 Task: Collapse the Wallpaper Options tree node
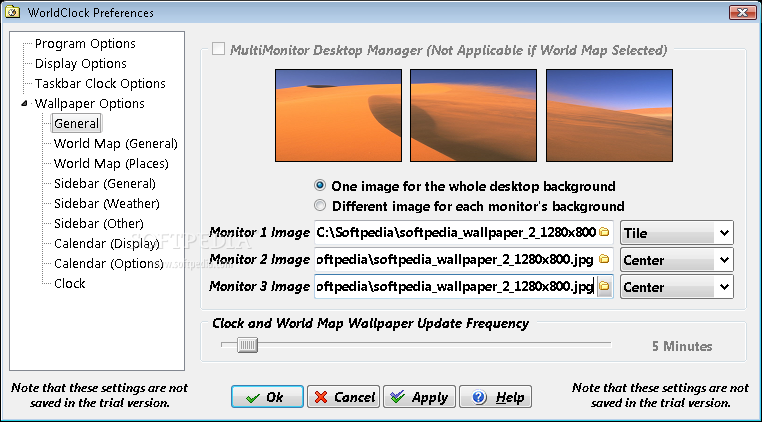click(x=24, y=104)
